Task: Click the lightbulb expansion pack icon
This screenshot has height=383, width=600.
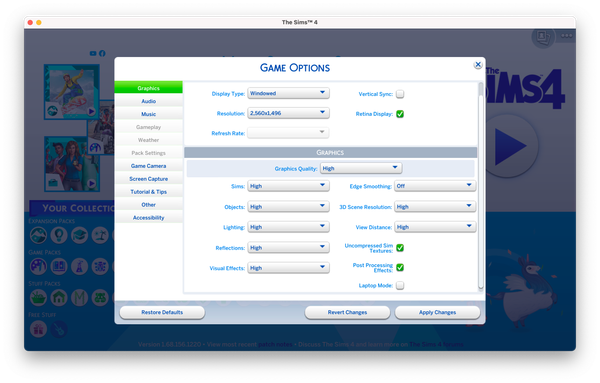Action: click(x=59, y=235)
